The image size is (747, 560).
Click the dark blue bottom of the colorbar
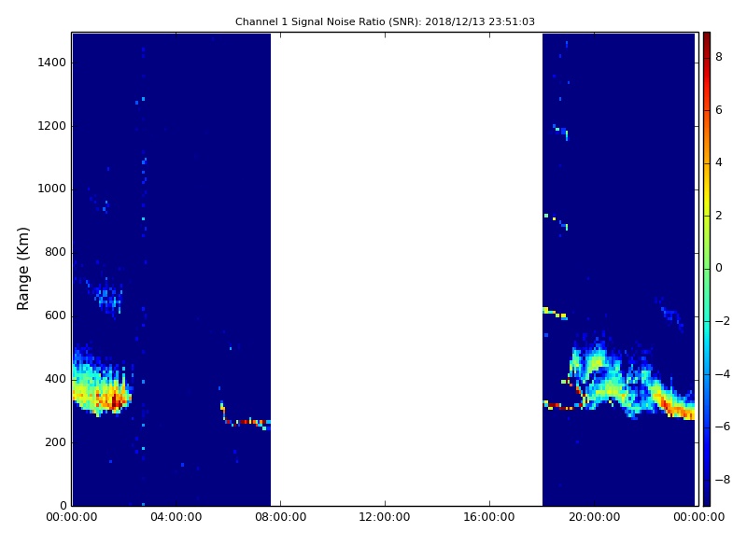tap(707, 497)
